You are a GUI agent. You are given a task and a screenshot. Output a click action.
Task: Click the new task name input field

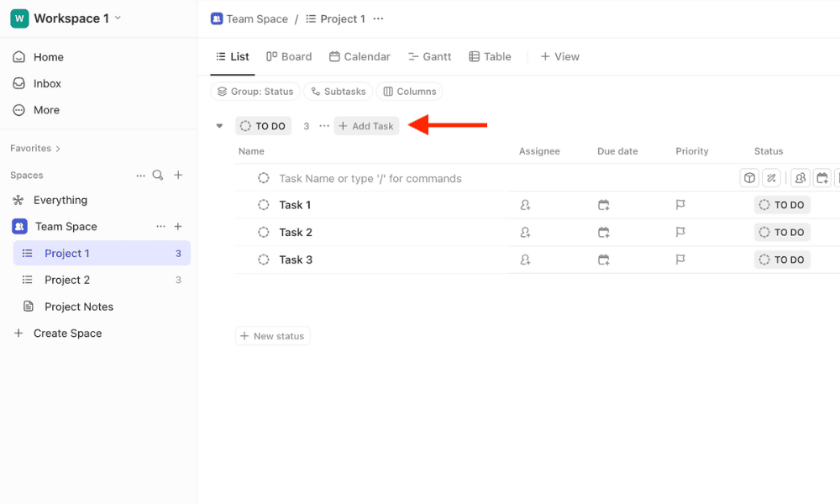370,178
